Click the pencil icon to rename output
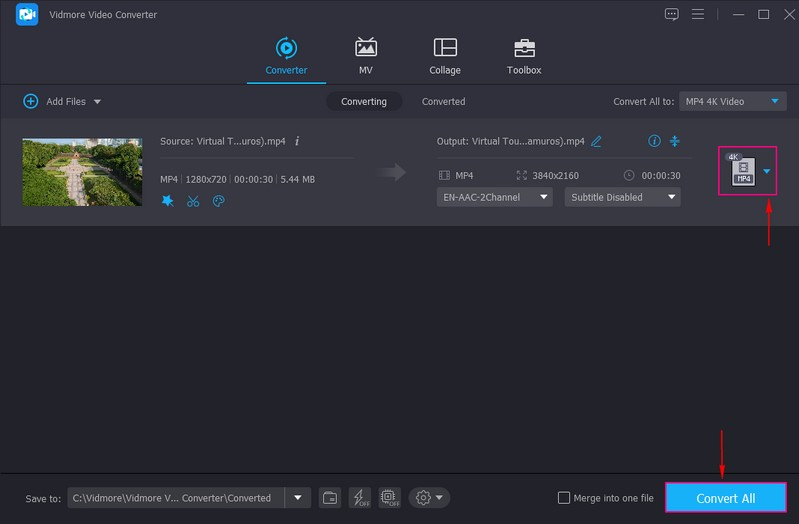Image resolution: width=799 pixels, height=524 pixels. click(x=597, y=142)
